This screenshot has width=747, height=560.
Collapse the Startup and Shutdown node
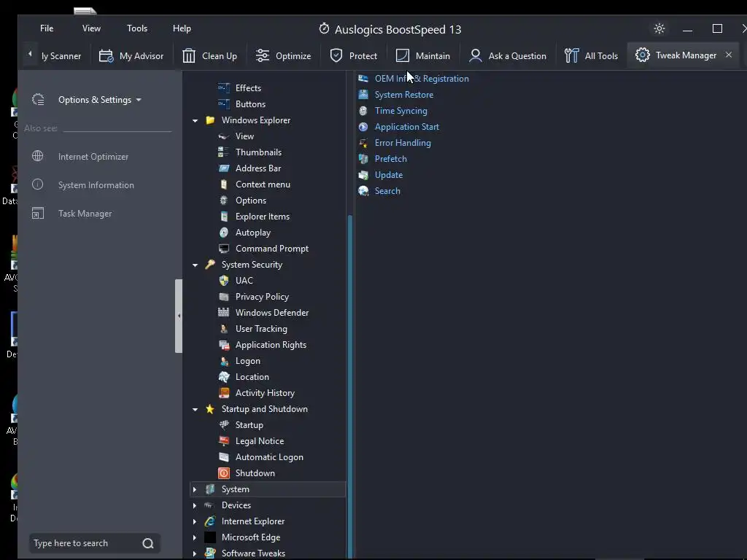click(195, 409)
